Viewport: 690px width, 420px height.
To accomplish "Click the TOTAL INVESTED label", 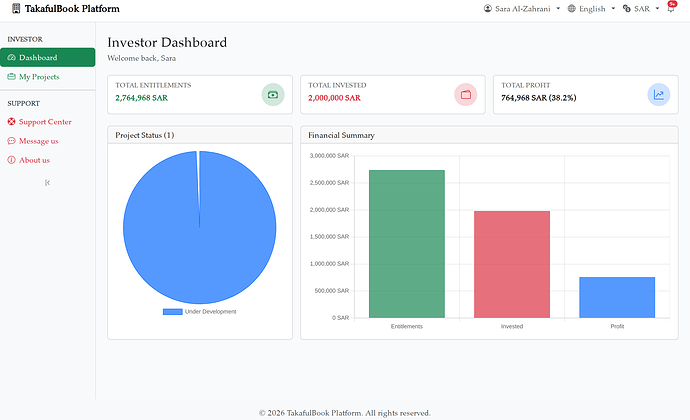I will pos(337,85).
